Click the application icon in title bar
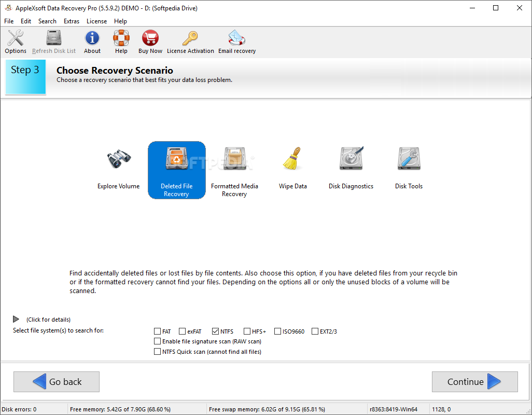Screen dimensions: 532x415 [x=8, y=8]
